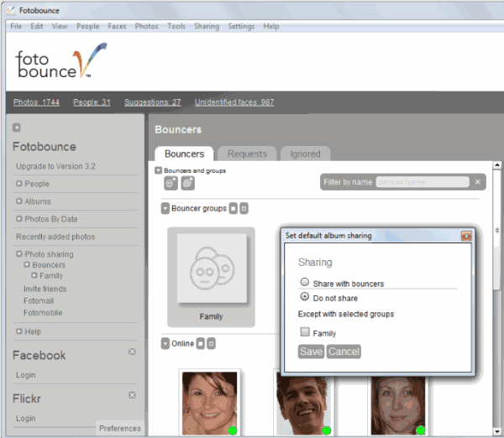The width and height of the screenshot is (504, 438).
Task: Clear the name filter with X
Action: [478, 182]
